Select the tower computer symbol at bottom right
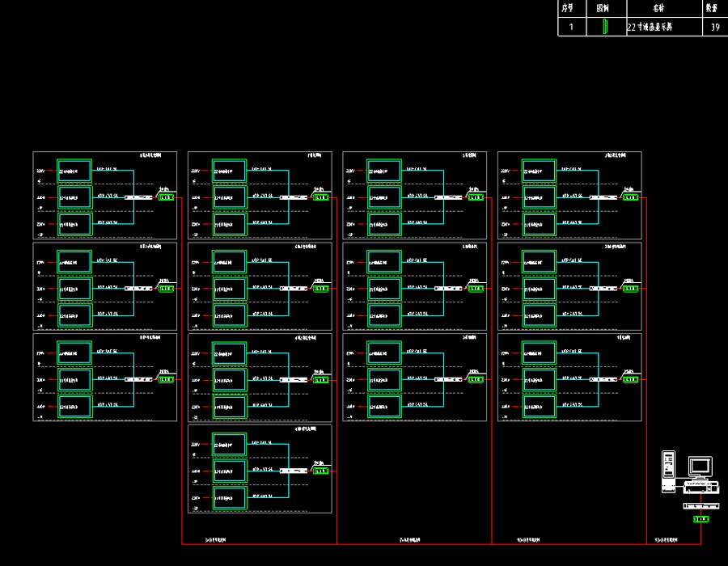The width and height of the screenshot is (728, 566). (x=668, y=471)
